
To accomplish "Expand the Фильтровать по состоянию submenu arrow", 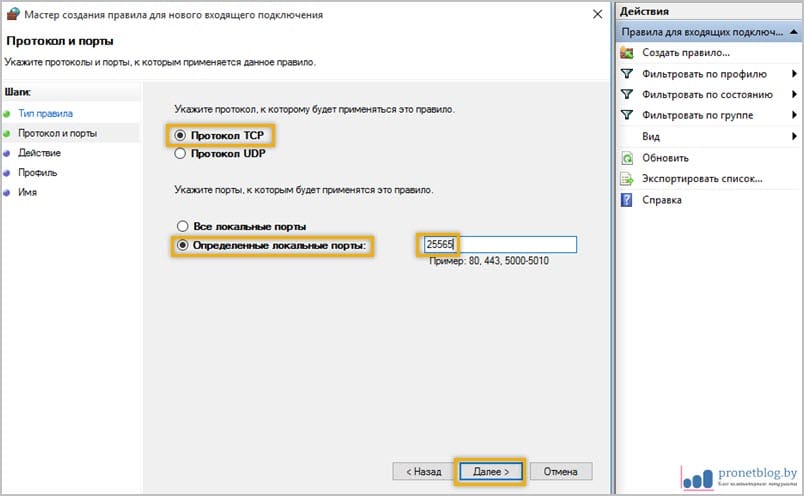I will (795, 95).
